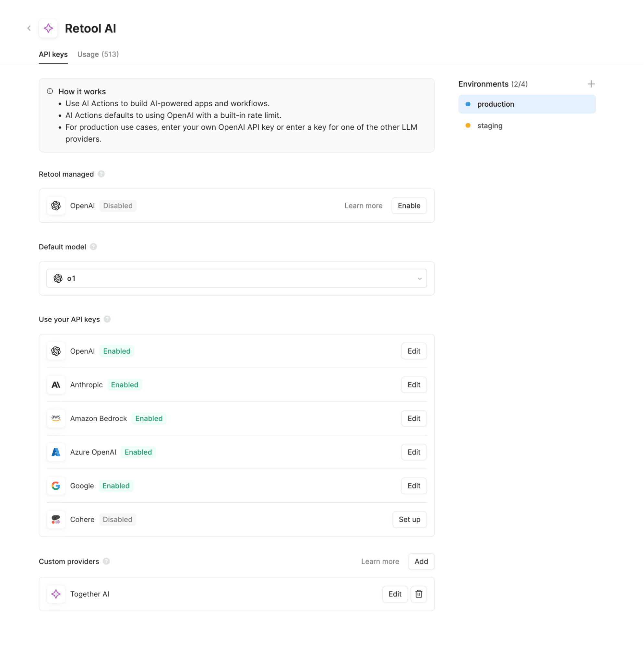Click the How it works info icon

click(x=50, y=91)
